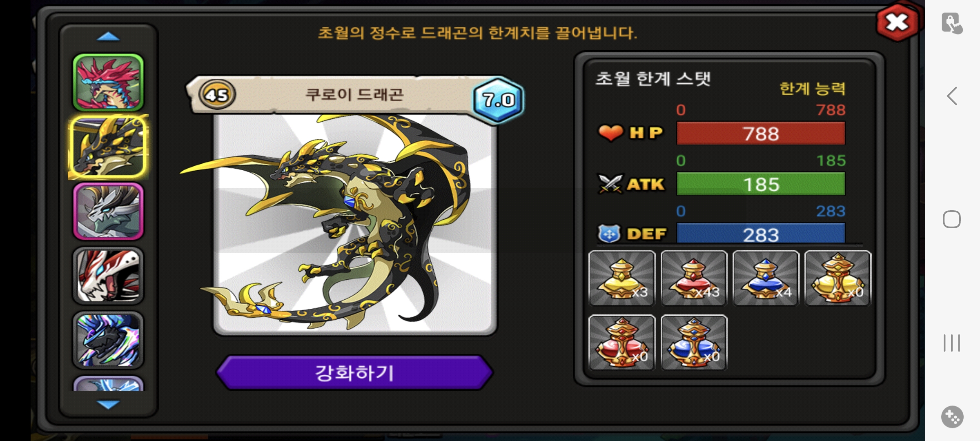
Task: Tap the Android back navigation arrow
Action: click(952, 96)
